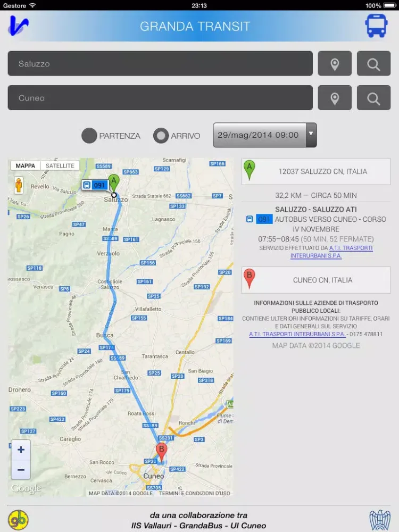Click the eagle emblem logo in footer
The width and height of the screenshot is (399, 532).
tap(380, 520)
